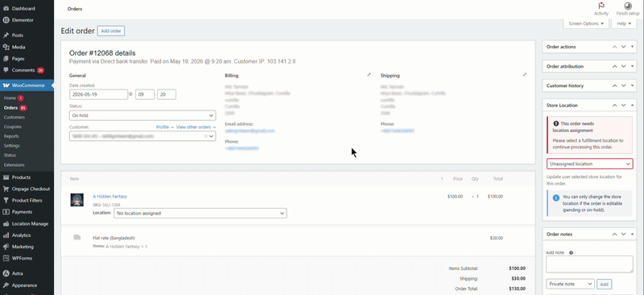Click the minute field showing 20

pos(167,94)
